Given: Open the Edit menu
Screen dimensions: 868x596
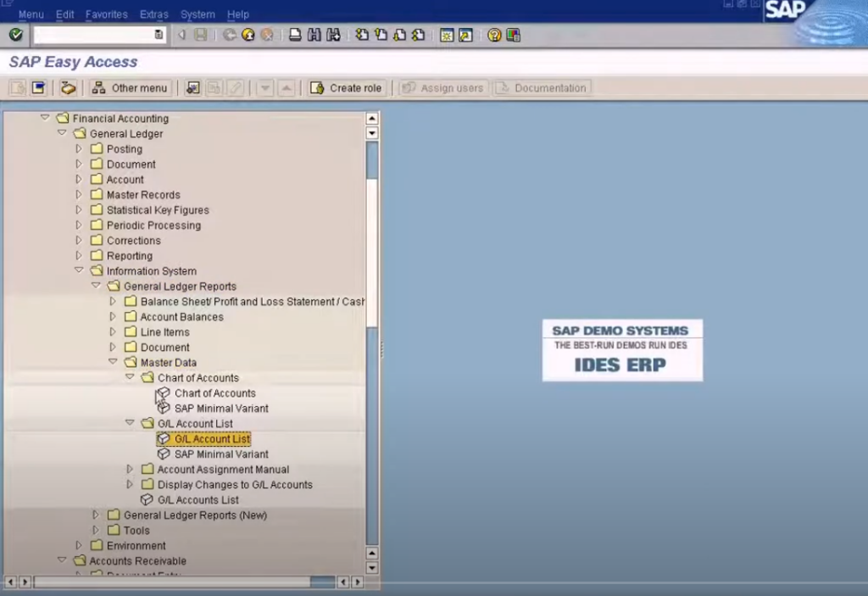Looking at the screenshot, I should [x=64, y=14].
